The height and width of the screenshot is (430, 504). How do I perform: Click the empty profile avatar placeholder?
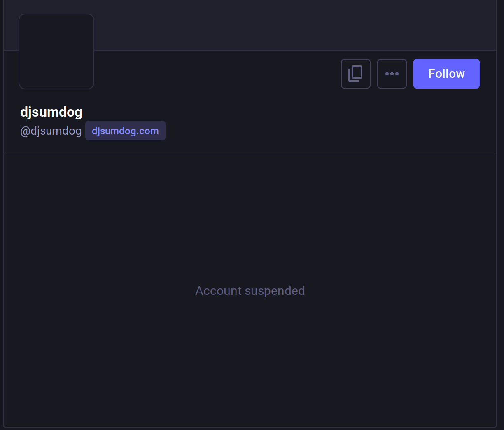point(56,51)
